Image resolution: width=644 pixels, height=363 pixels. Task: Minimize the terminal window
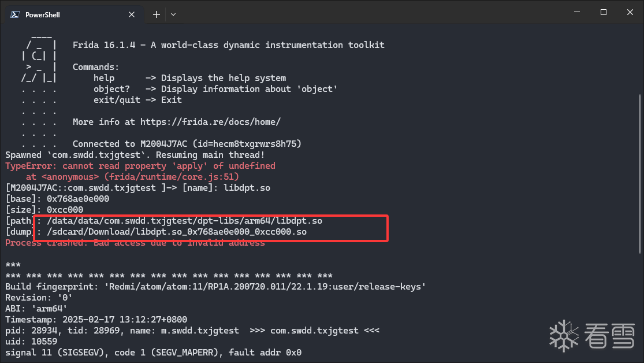576,12
